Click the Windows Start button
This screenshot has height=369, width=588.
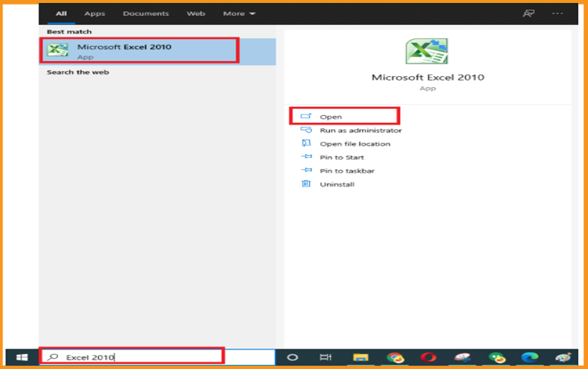[22, 357]
